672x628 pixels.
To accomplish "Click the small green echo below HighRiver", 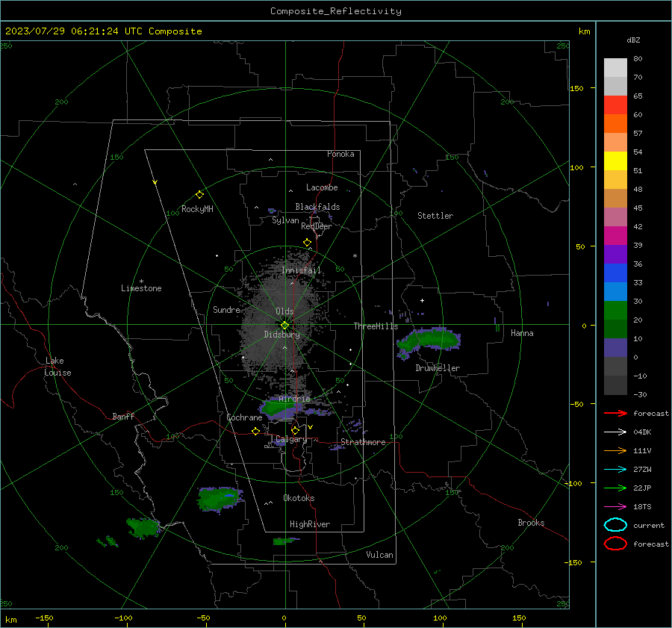I will pyautogui.click(x=284, y=541).
